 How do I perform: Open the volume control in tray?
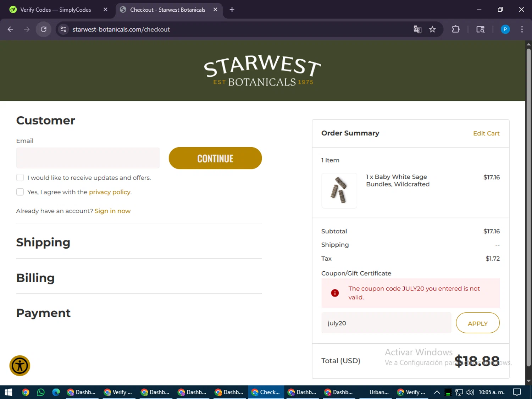click(x=470, y=392)
